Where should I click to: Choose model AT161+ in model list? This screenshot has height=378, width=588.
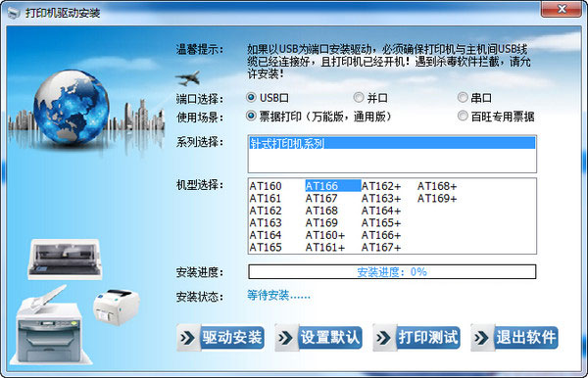pos(325,247)
